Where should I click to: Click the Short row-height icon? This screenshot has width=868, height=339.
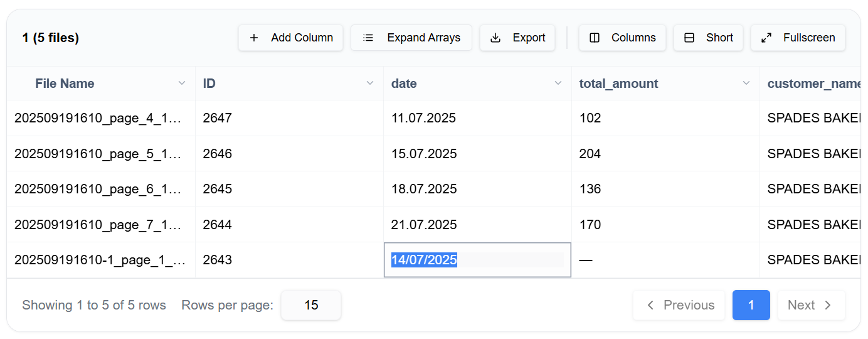pyautogui.click(x=689, y=38)
